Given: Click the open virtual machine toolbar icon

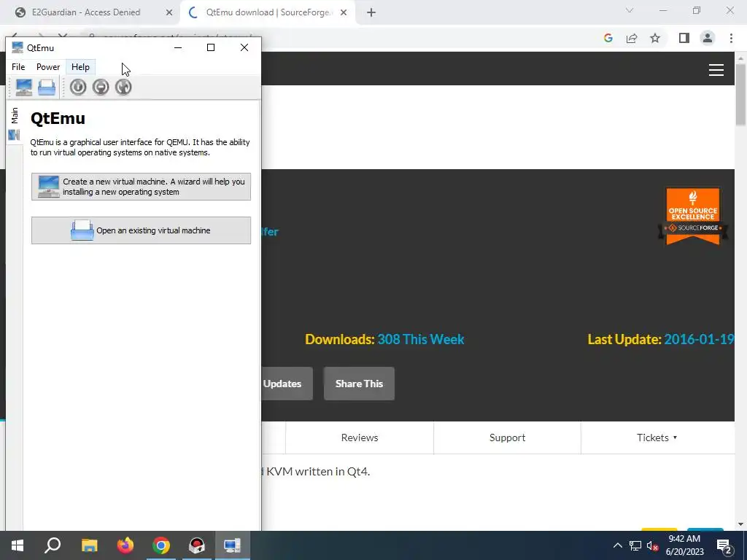Looking at the screenshot, I should click(x=47, y=87).
